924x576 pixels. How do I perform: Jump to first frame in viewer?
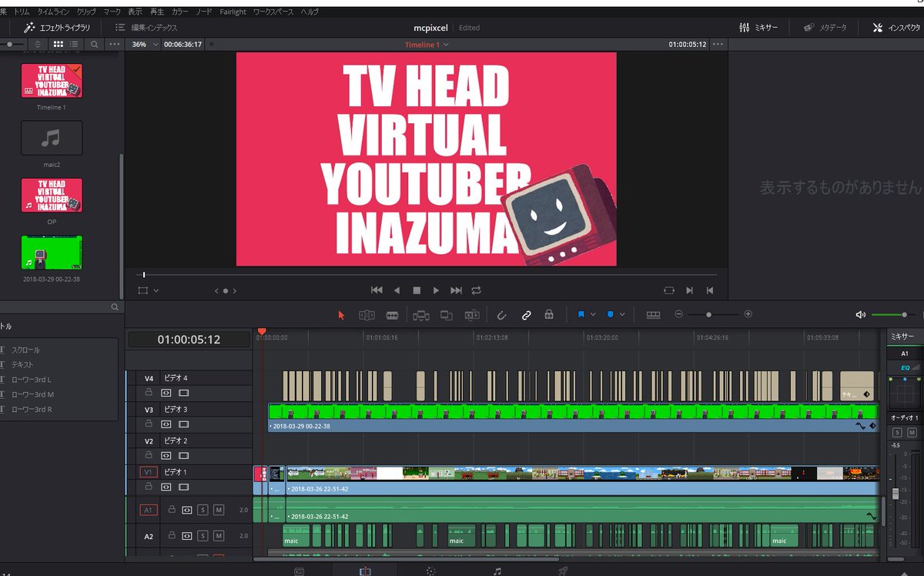click(x=377, y=290)
